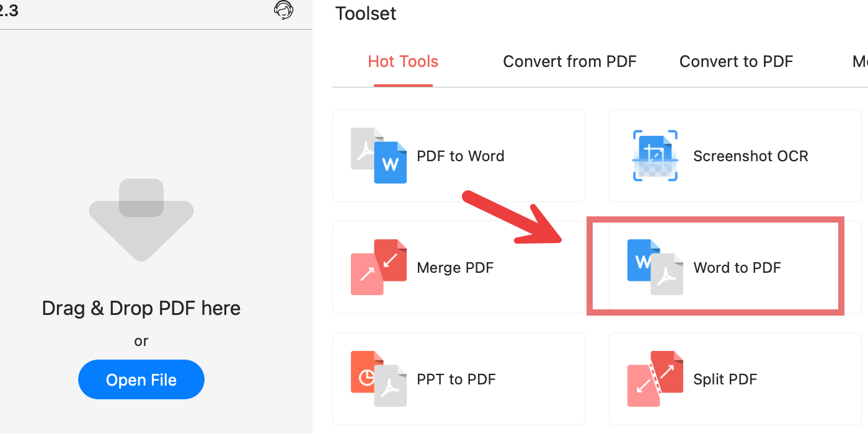868x434 pixels.
Task: Click the Merge PDF icon
Action: coord(379,267)
